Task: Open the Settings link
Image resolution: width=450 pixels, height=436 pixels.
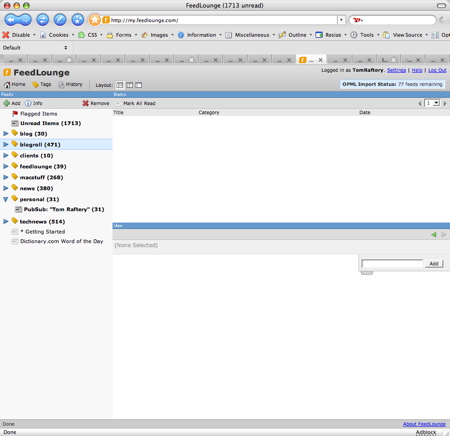Action: 396,70
